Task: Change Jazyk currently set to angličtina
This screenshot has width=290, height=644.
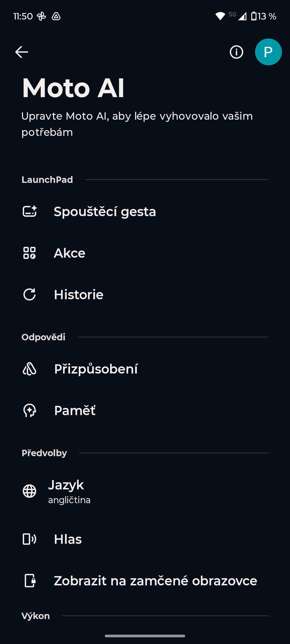Action: (x=69, y=491)
